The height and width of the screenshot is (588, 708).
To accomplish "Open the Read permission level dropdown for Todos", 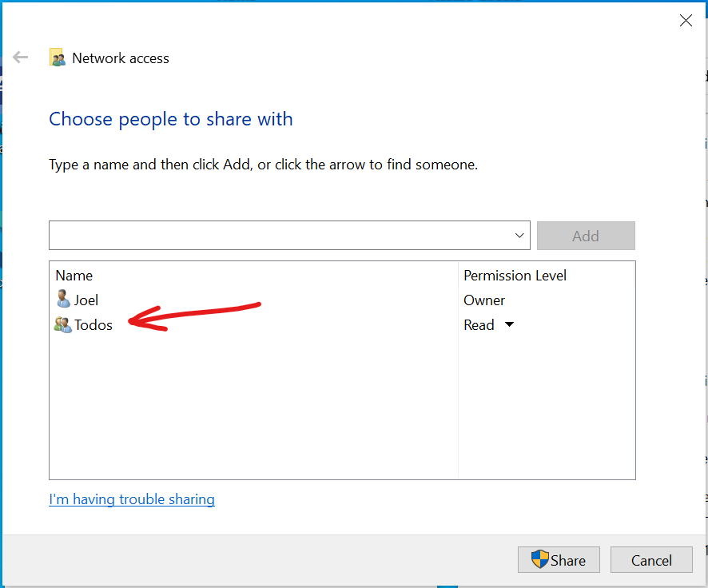I will coord(509,325).
